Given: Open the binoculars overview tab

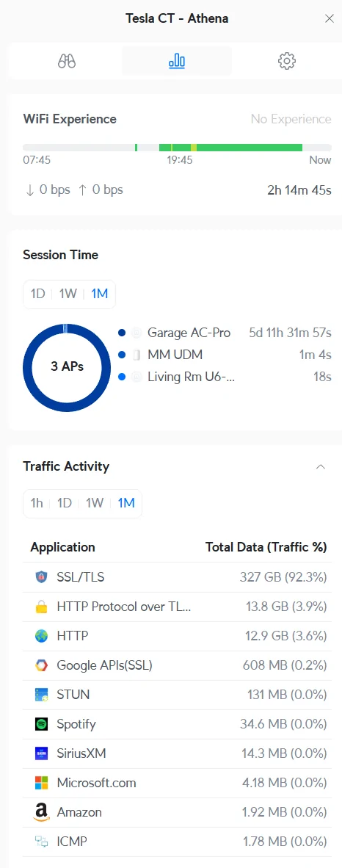Looking at the screenshot, I should (x=66, y=61).
